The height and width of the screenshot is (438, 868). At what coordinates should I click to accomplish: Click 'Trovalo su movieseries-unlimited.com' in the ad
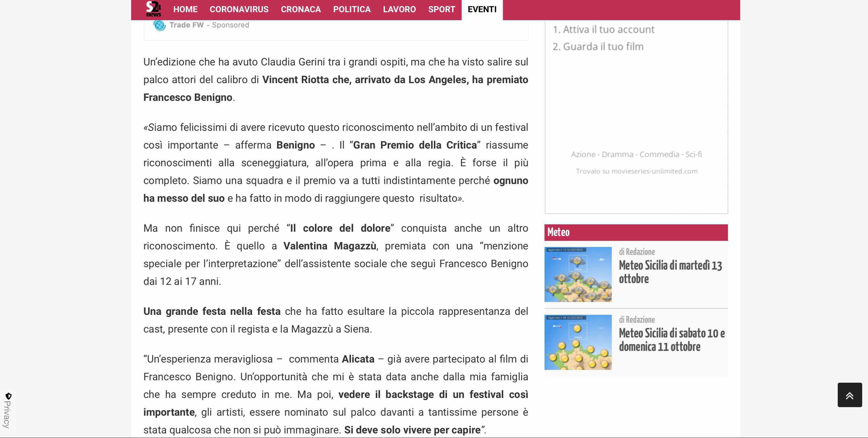(x=637, y=171)
